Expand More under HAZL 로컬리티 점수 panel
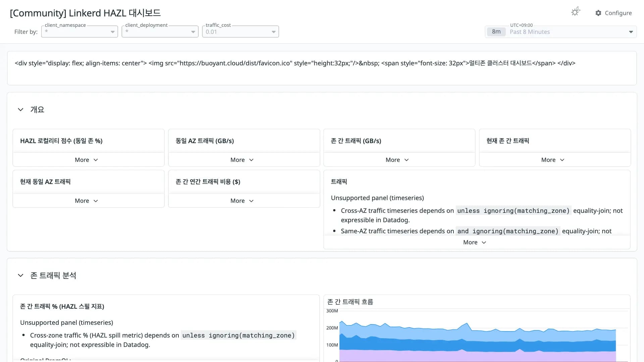Viewport: 644px width, 362px height. pyautogui.click(x=87, y=160)
